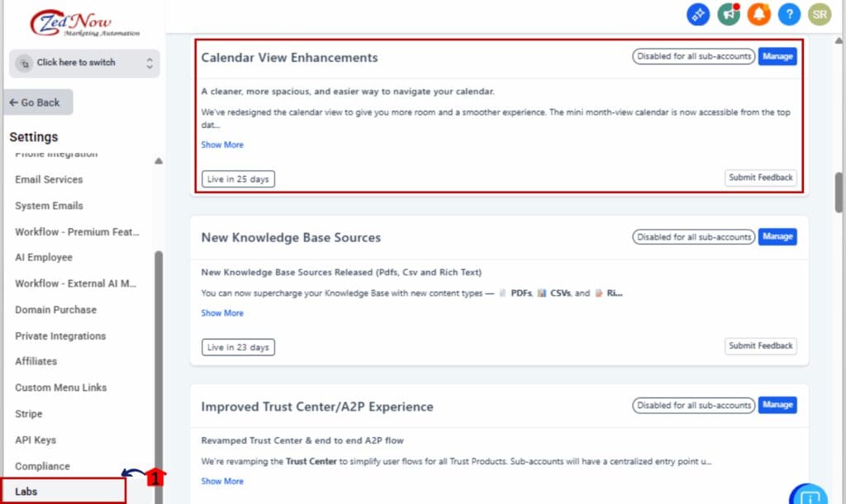View notifications with the bell icon
The height and width of the screenshot is (504, 846).
758,14
